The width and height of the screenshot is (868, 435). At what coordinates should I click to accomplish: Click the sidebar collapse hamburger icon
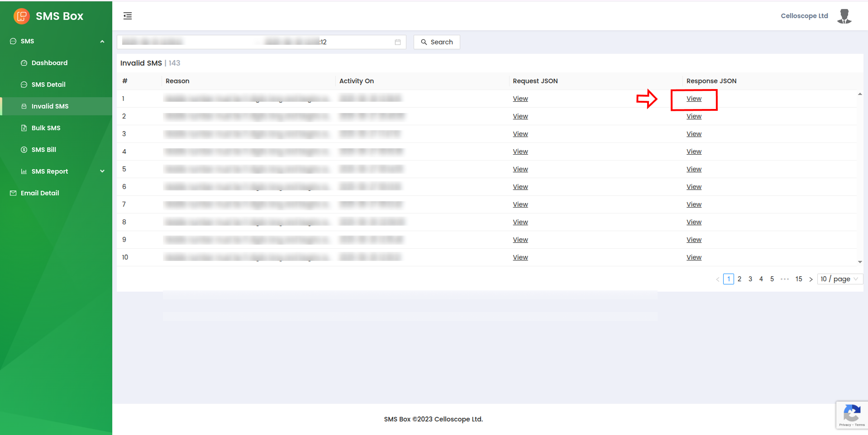point(128,16)
